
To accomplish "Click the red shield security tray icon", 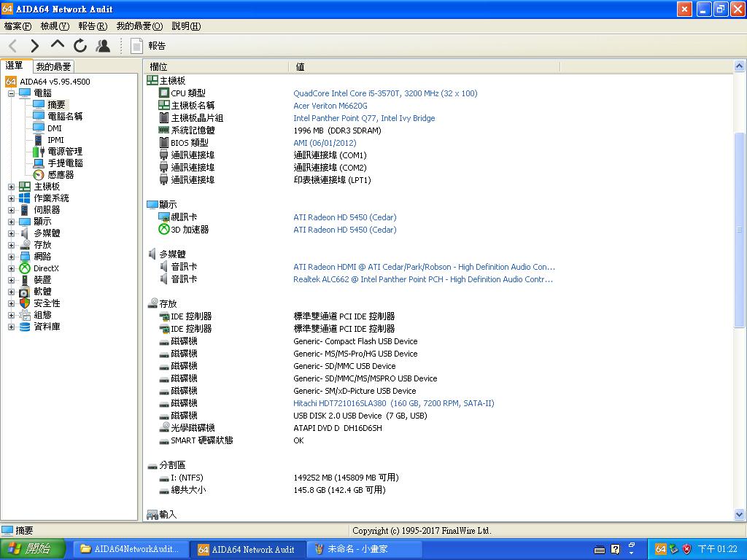I will [x=686, y=549].
